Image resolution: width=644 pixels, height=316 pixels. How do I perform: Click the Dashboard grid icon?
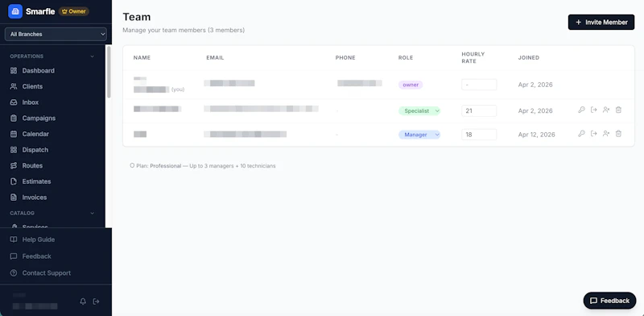pyautogui.click(x=14, y=71)
